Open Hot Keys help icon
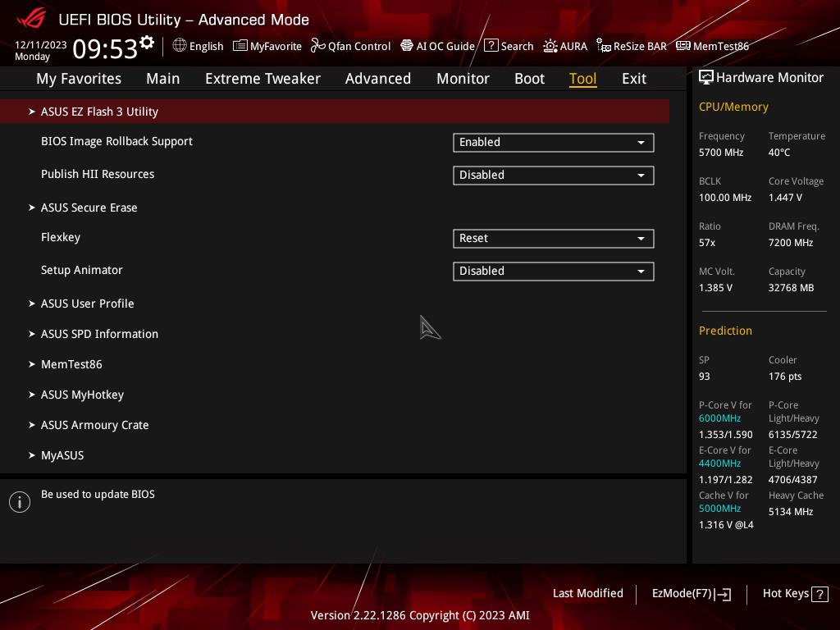Screen dimensions: 840x630 (819, 594)
